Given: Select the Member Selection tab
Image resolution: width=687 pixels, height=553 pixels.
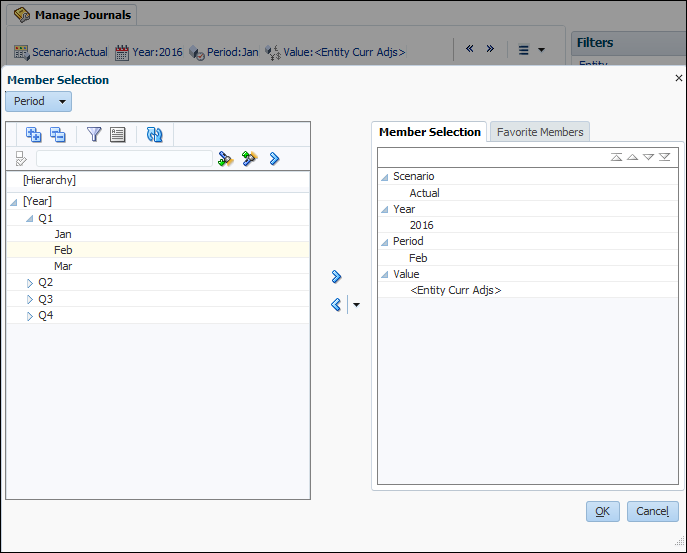Looking at the screenshot, I should click(429, 132).
